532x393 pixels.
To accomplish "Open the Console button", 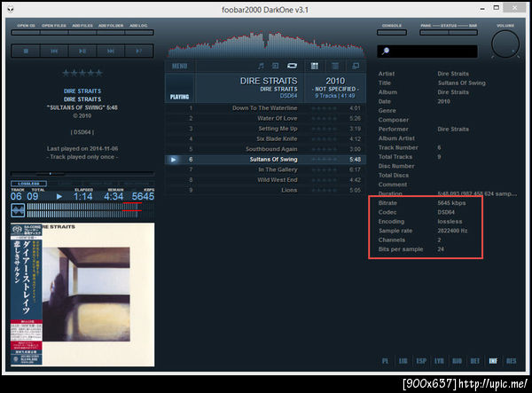I will pyautogui.click(x=392, y=33).
